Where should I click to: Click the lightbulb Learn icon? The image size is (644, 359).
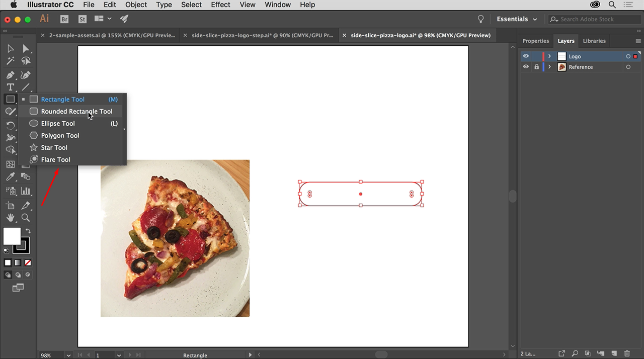pos(480,19)
